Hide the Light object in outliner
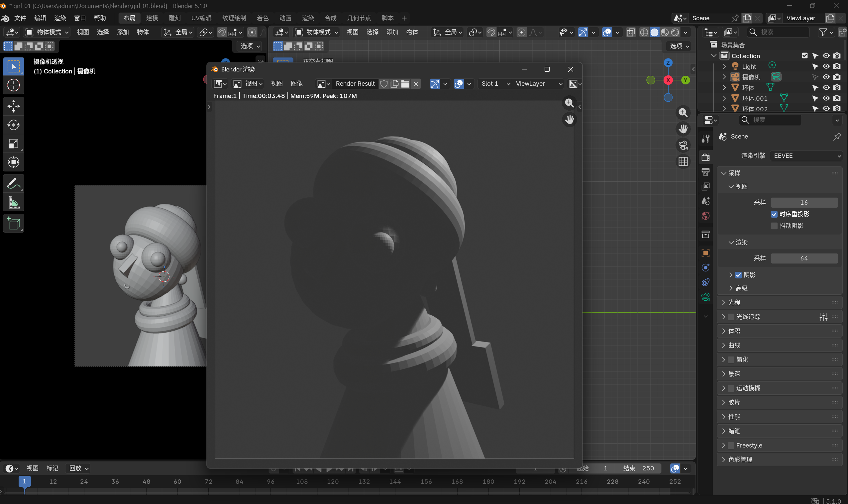Screen dimensions: 848x504 click(826, 66)
